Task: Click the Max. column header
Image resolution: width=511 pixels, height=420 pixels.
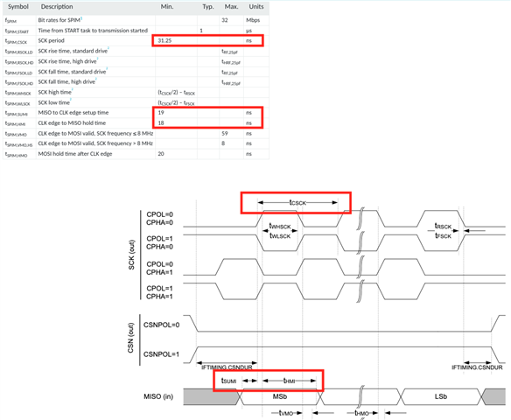Action: pyautogui.click(x=231, y=7)
